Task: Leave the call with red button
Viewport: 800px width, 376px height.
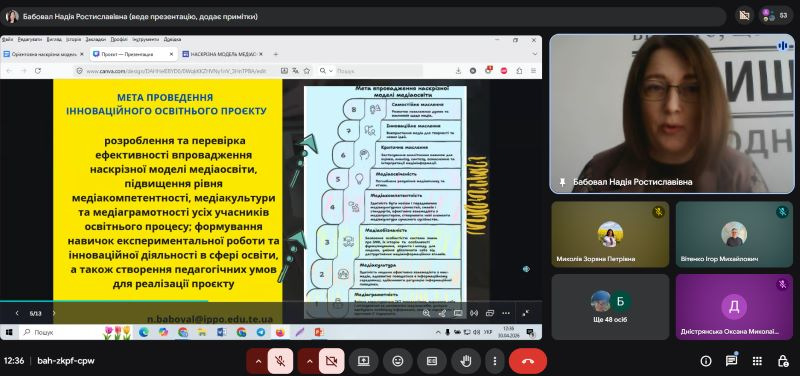Action: point(528,361)
